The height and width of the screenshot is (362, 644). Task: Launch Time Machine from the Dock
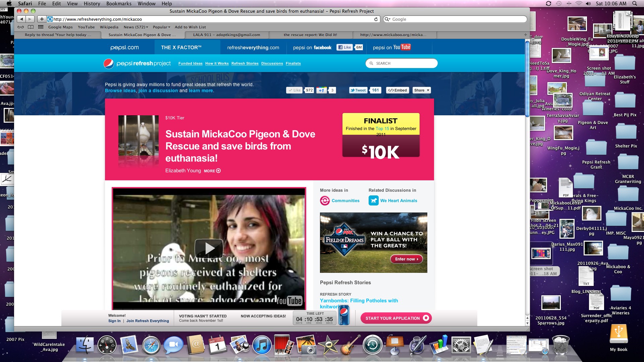(372, 345)
